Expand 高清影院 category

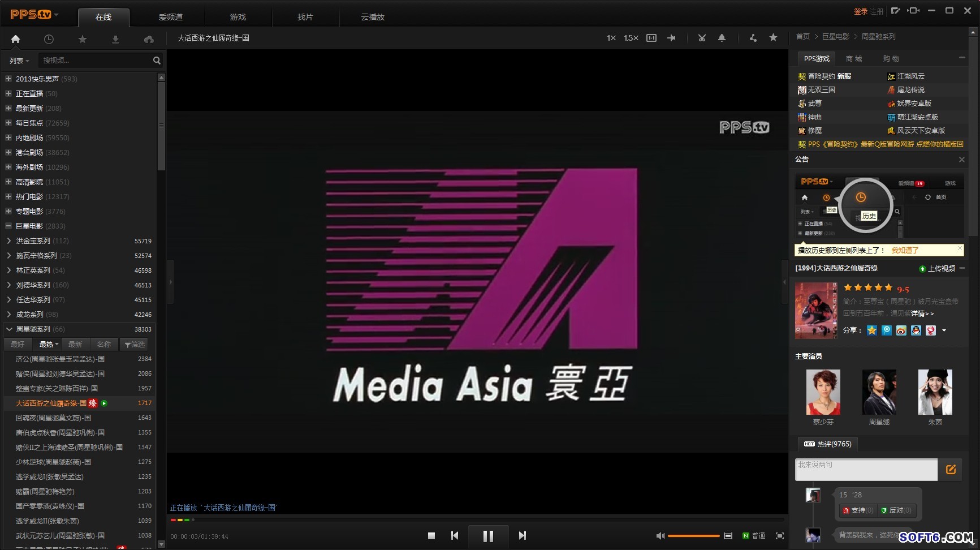click(x=8, y=182)
